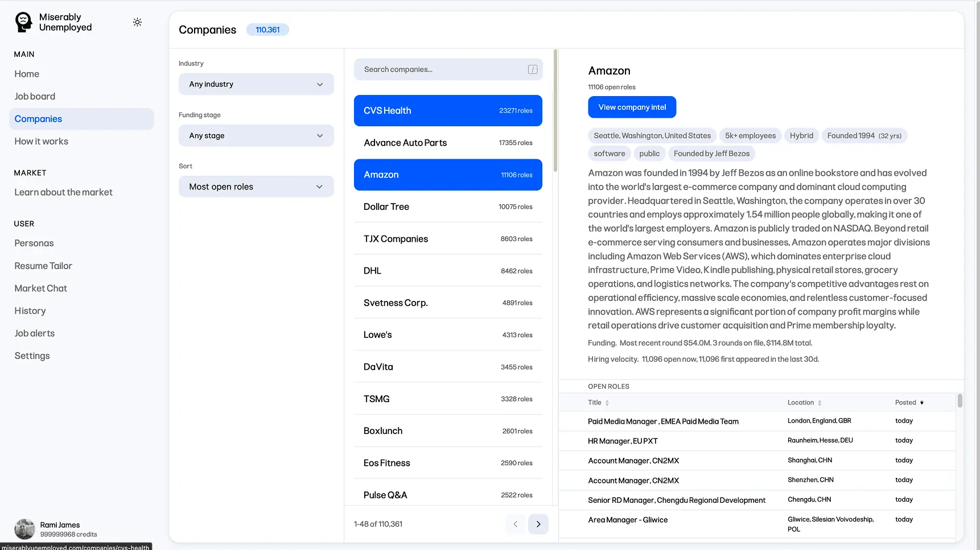The image size is (980, 550).
Task: Select Svetness Corp. company
Action: click(448, 303)
